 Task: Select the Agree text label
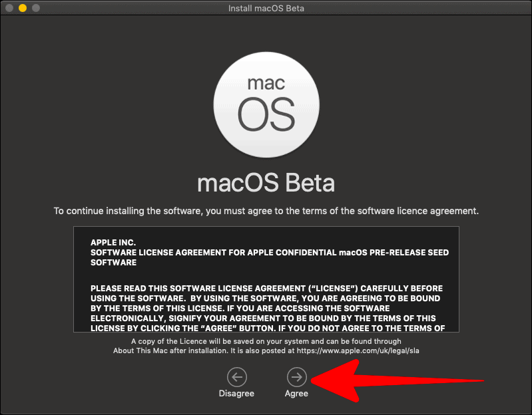coord(296,393)
